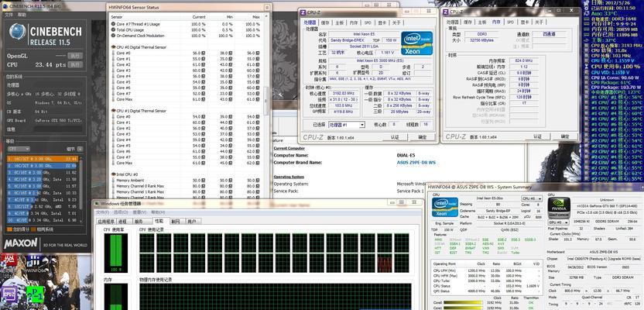Switch to 联网 tab in Task Manager
The width and height of the screenshot is (644, 310).
point(176,222)
